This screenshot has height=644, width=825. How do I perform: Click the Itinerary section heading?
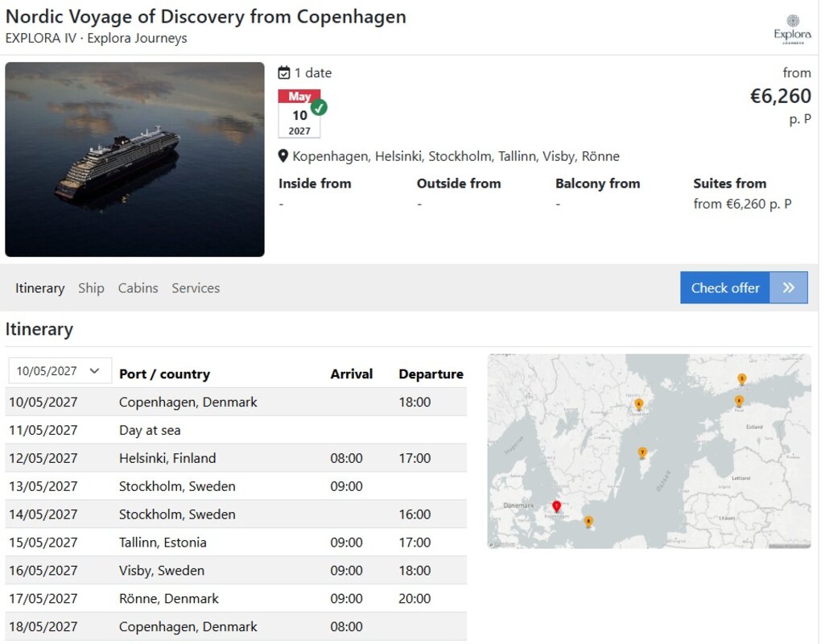pyautogui.click(x=39, y=328)
